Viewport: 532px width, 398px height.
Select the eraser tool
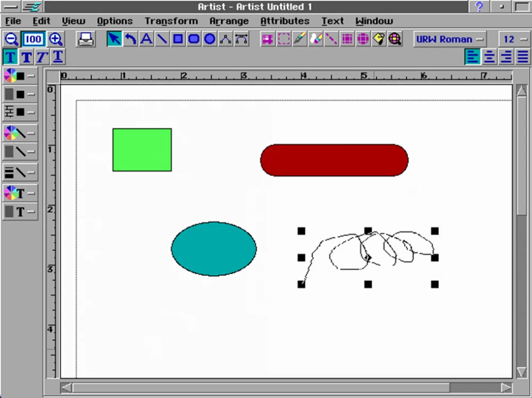(316, 38)
